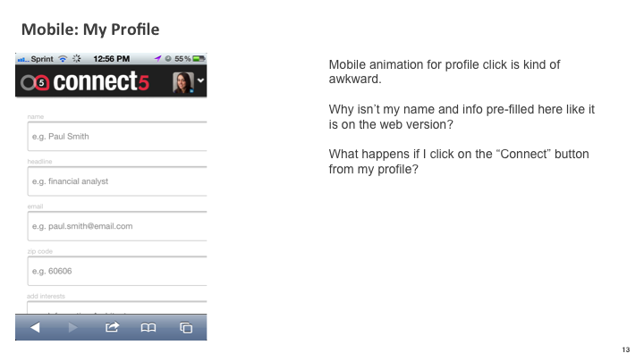Viewport: 644px width, 362px height.
Task: Open the Safari tabs icon
Action: [x=186, y=327]
